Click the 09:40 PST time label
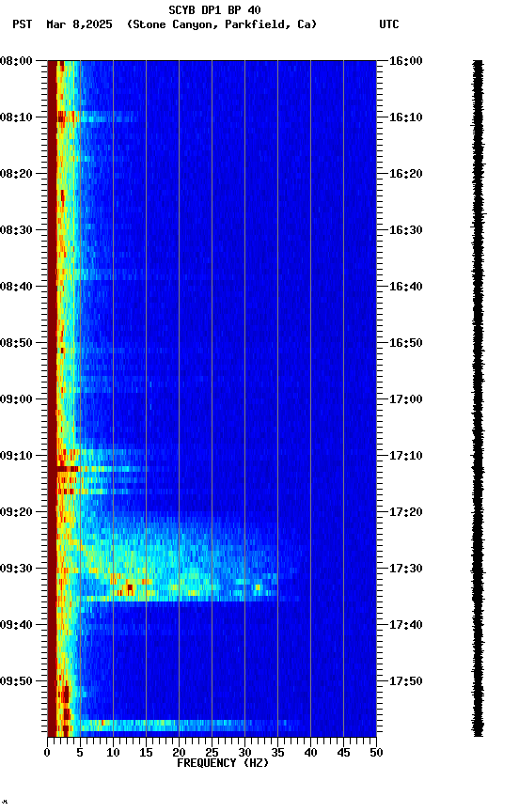519x812 pixels. point(16,626)
